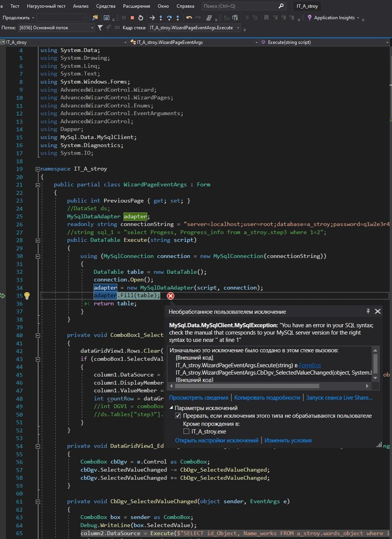The height and width of the screenshot is (539, 392).
Task: Open the Form0.cs link in call stack
Action: pos(310,365)
